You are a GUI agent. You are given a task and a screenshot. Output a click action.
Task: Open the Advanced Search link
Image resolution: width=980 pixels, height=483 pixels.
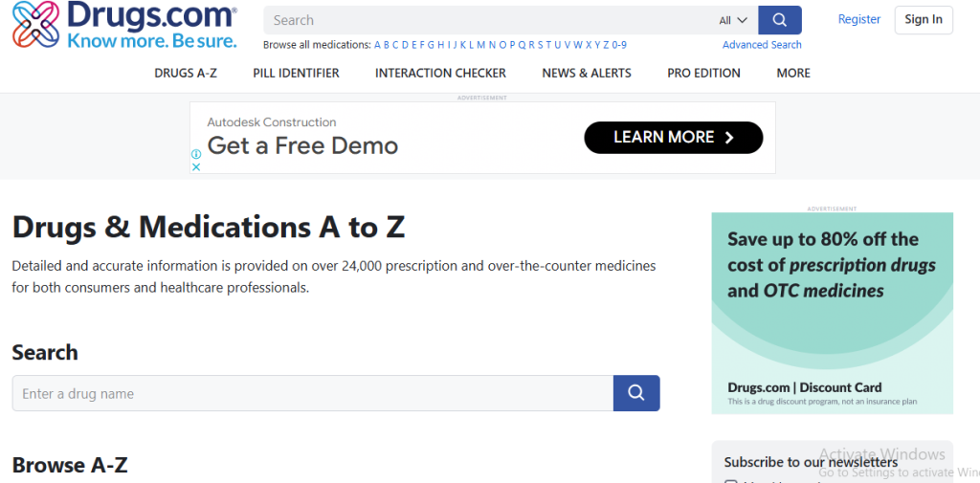762,45
